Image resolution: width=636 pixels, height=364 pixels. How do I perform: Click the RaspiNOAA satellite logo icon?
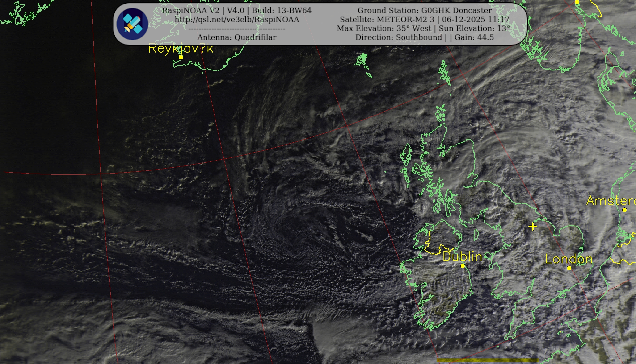tap(132, 24)
